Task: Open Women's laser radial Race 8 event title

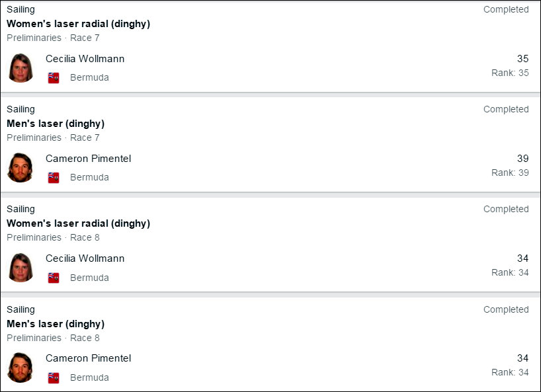Action: pos(78,223)
